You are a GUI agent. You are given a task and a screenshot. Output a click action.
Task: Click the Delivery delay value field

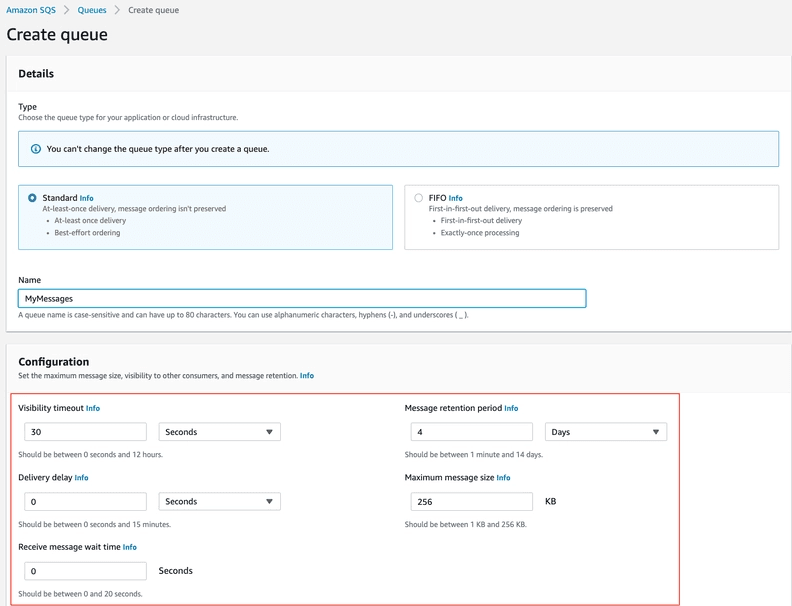[85, 501]
